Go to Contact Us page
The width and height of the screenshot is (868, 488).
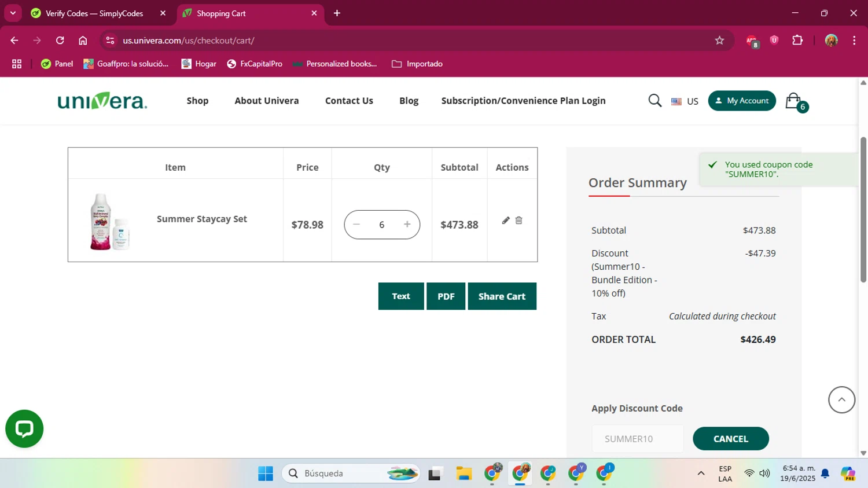point(349,101)
